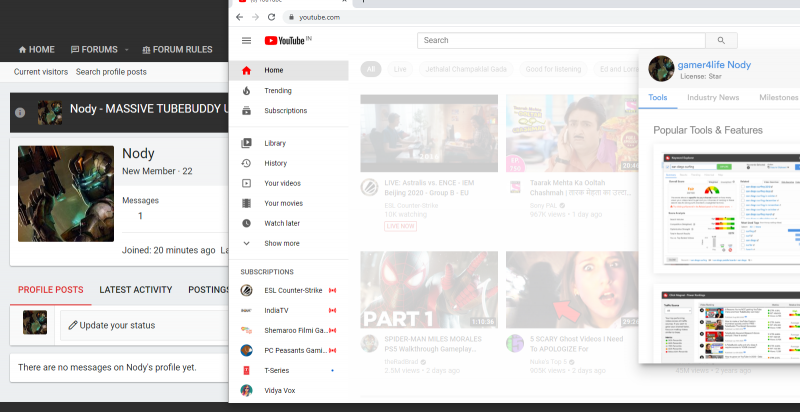The width and height of the screenshot is (800, 412).
Task: Open the Forum Rules link
Action: click(177, 49)
